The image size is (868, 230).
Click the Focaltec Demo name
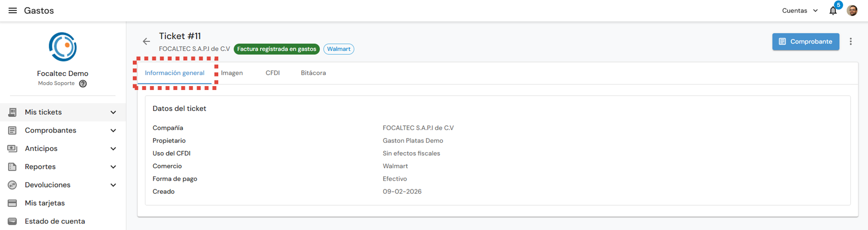click(x=63, y=73)
